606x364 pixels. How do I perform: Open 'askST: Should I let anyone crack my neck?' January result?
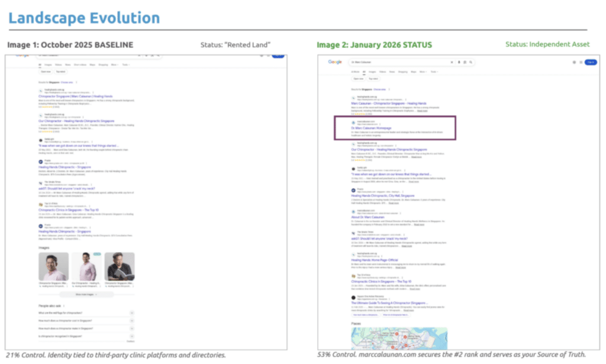pos(379,239)
